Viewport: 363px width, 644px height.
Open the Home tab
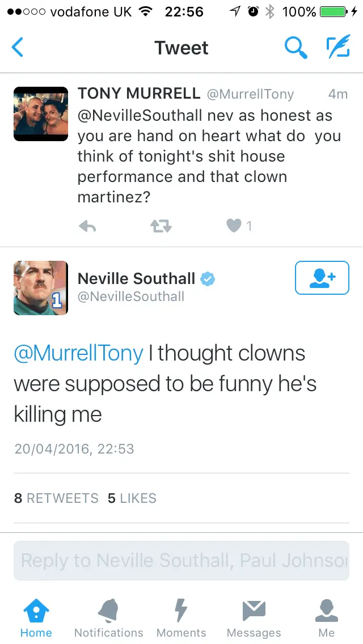[x=36, y=618]
